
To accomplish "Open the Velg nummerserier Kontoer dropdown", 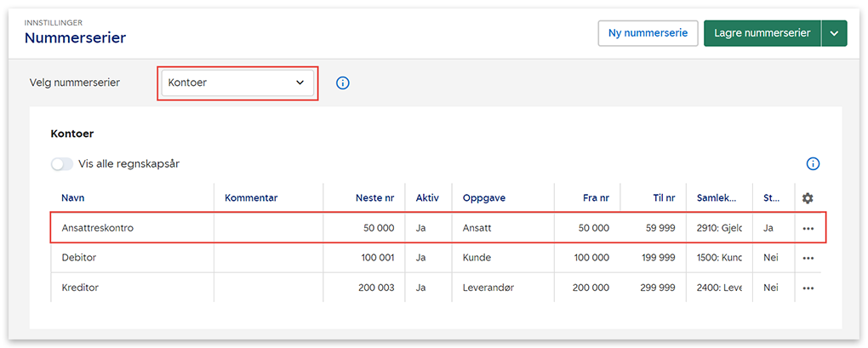I will [237, 83].
